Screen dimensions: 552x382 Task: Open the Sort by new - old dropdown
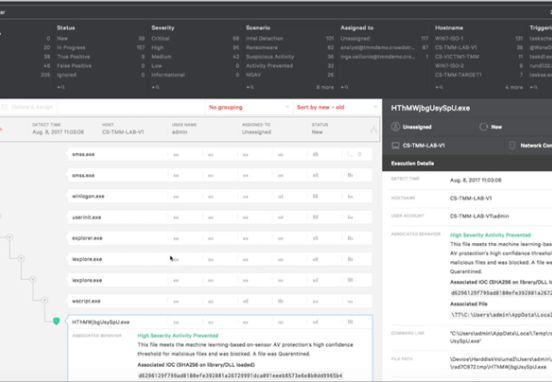click(337, 107)
